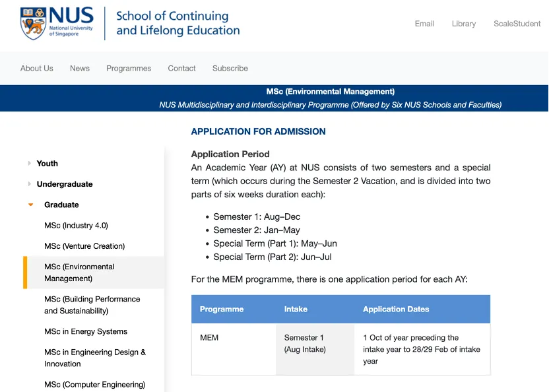The width and height of the screenshot is (549, 392).
Task: Go to MSc in Energy Systems
Action: click(86, 332)
